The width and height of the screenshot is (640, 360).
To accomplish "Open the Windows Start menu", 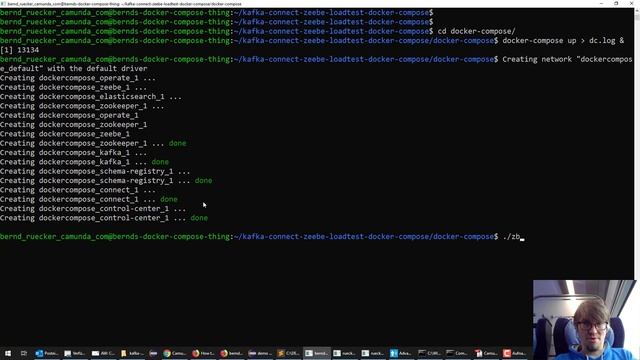I will 8,353.
